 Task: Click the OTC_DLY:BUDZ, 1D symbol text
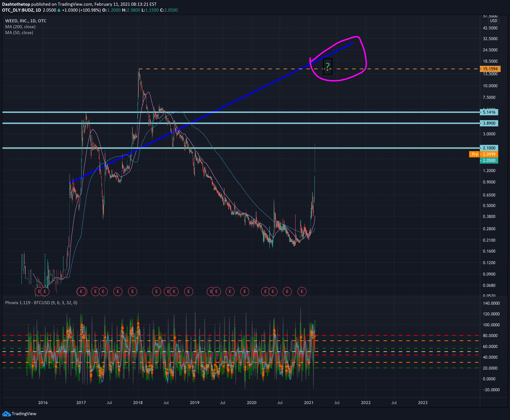coord(21,10)
